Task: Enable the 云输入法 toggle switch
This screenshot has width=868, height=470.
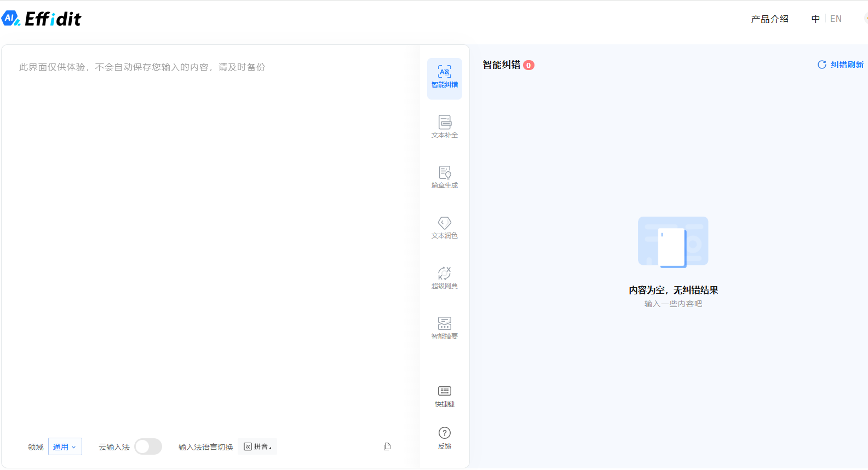Action: 148,447
